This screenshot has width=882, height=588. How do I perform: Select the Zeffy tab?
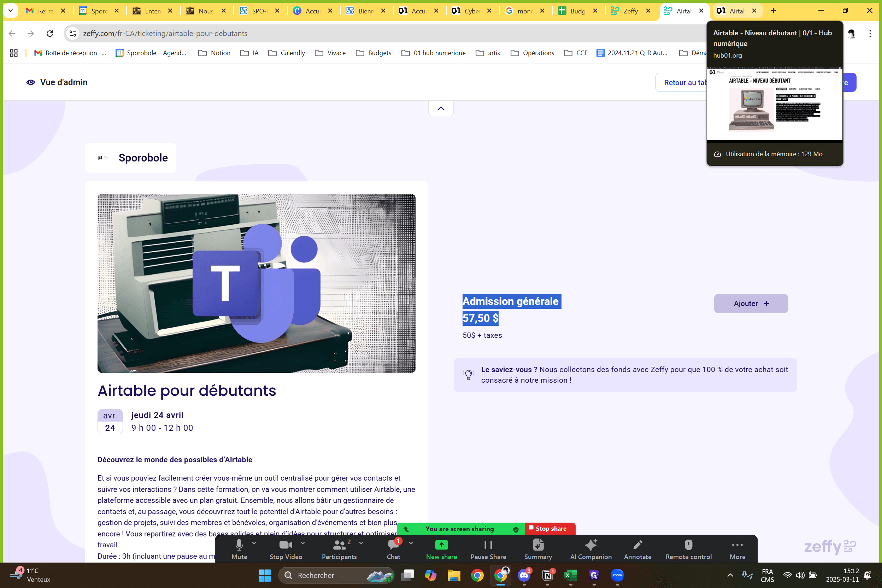tap(630, 11)
